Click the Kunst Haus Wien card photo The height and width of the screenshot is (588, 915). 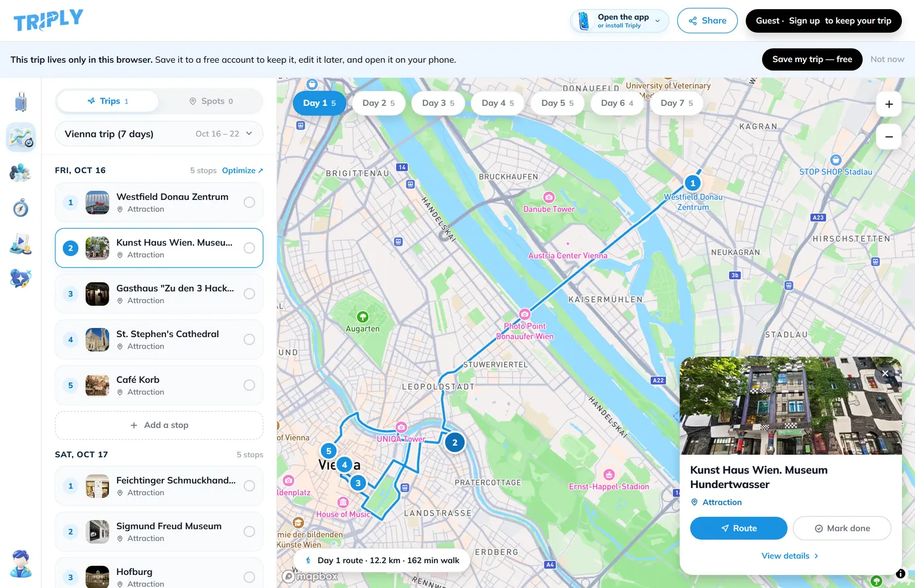791,406
